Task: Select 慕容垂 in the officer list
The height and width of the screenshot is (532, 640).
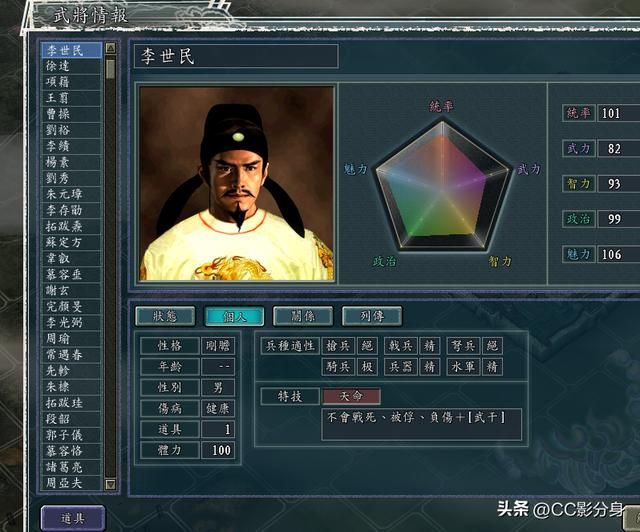Action: point(71,274)
